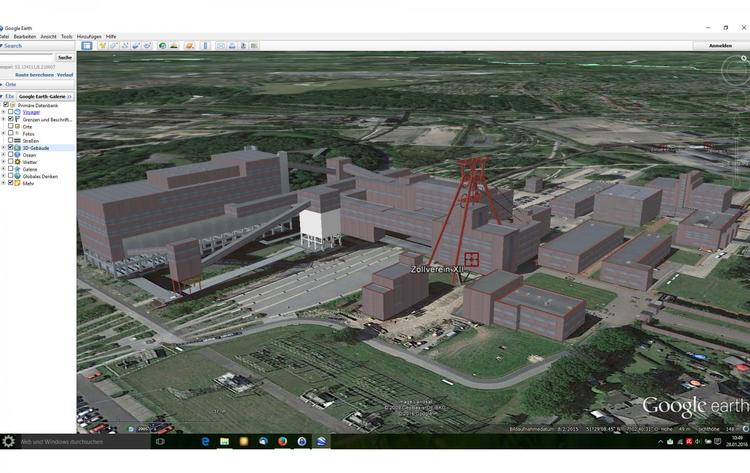Click the save image toolbar icon
Viewport: 750px width, 473px height.
click(243, 45)
